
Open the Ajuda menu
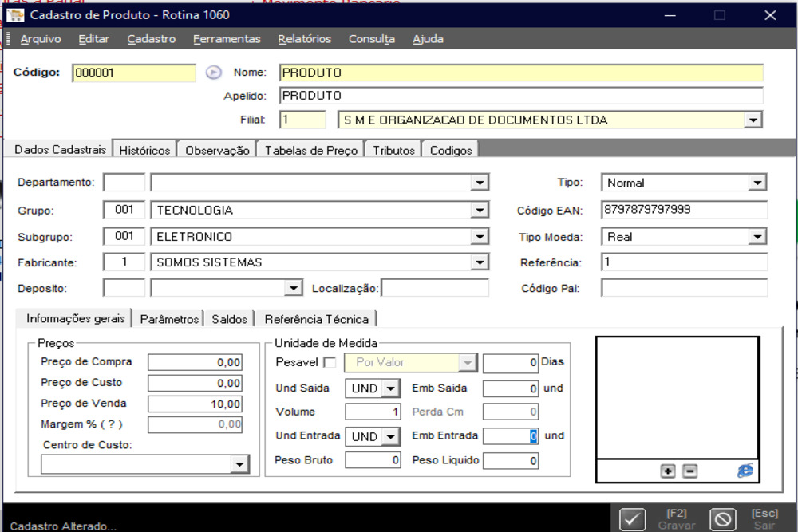point(428,39)
